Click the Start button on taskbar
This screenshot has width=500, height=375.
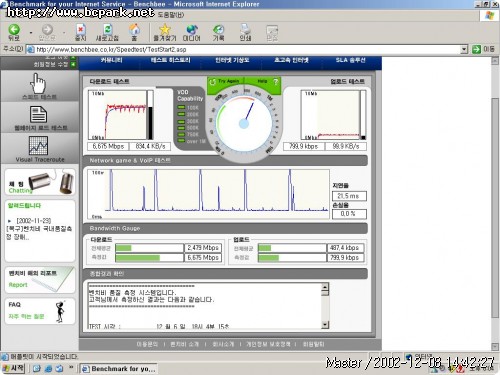[x=13, y=368]
